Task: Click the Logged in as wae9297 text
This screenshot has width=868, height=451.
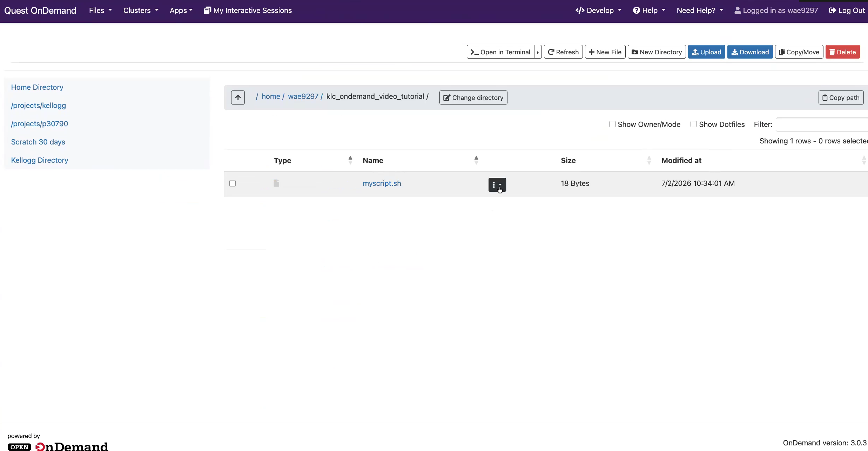Action: pos(776,11)
